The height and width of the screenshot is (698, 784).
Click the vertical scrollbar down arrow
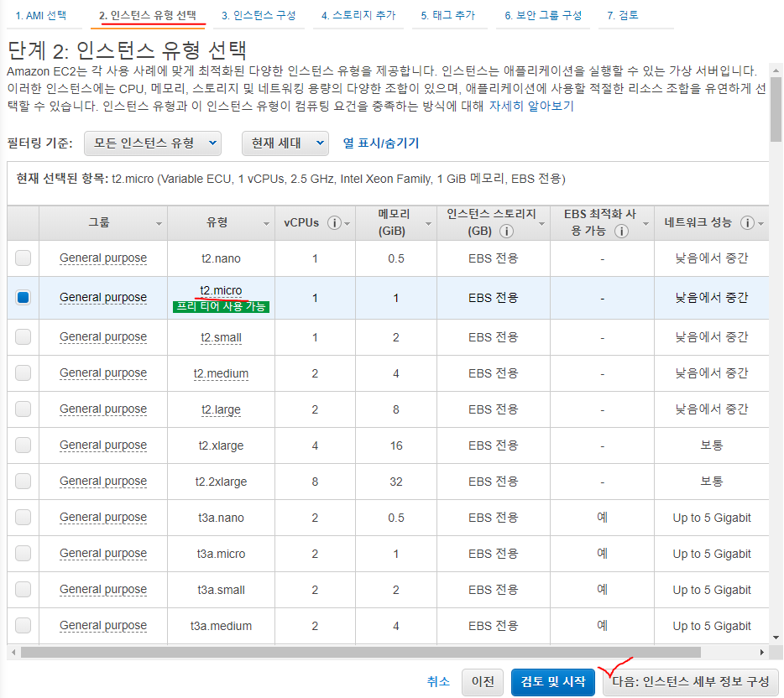point(776,638)
